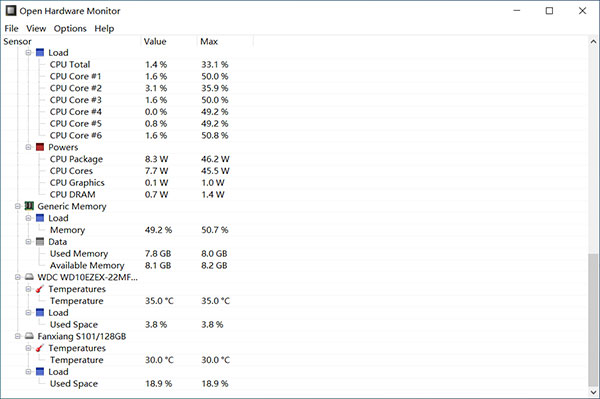
Task: Click the Generic Memory chip icon
Action: point(29,206)
